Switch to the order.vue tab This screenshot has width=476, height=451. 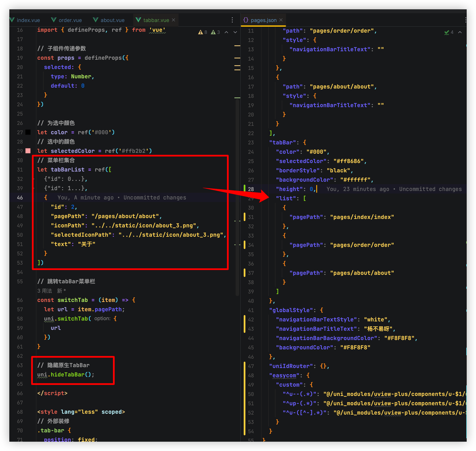click(x=70, y=20)
